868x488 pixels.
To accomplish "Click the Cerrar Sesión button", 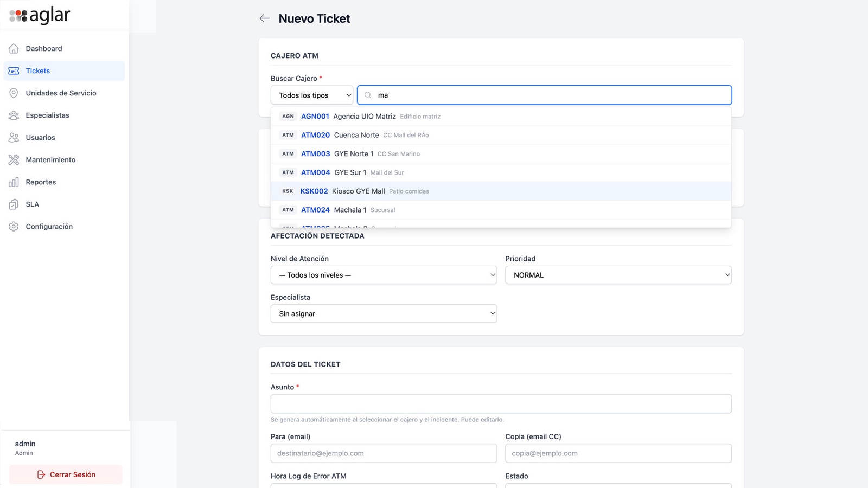I will (66, 474).
